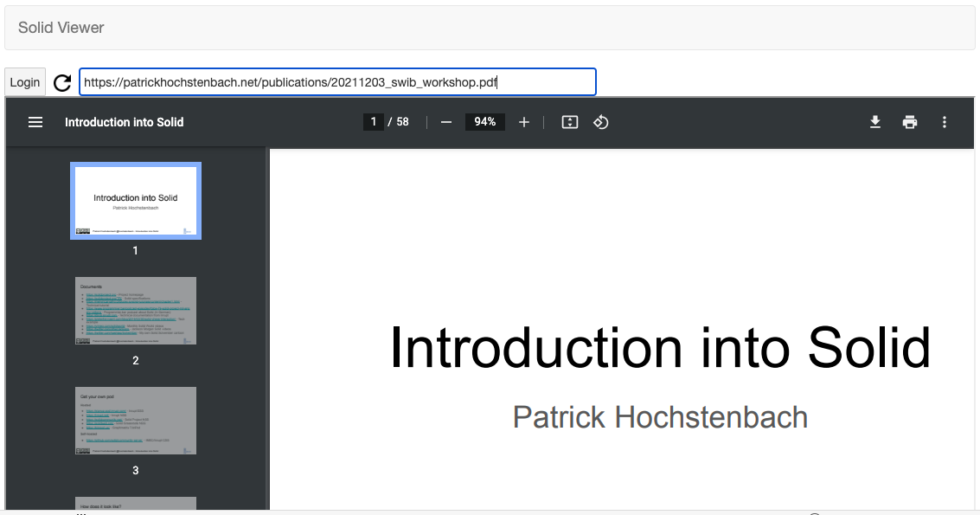Click the reload icon next to Login

pyautogui.click(x=62, y=82)
